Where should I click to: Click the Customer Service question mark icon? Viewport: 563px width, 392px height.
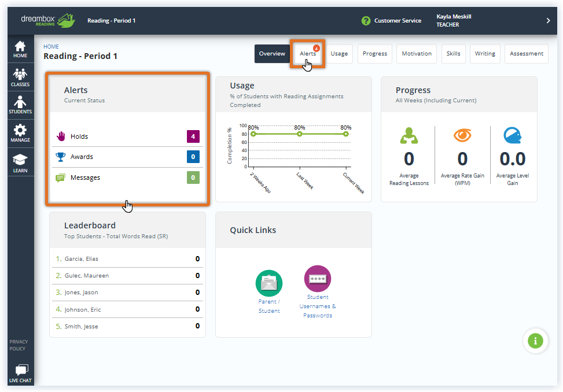coord(366,20)
